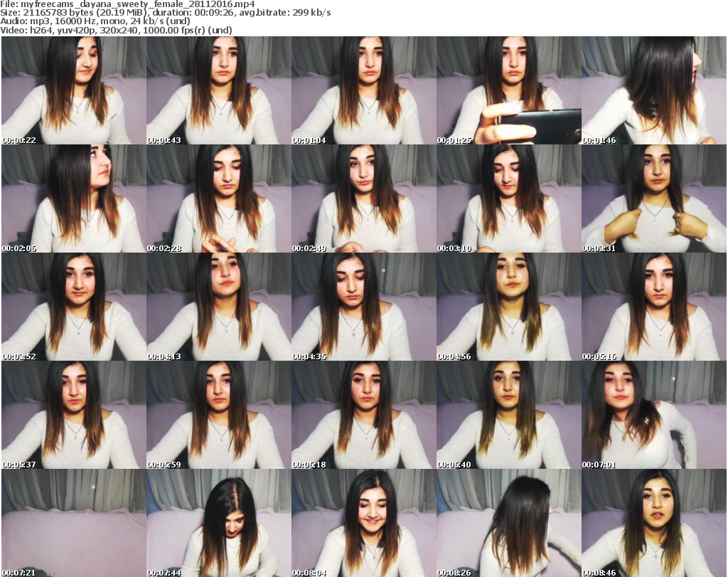
Task: Click the frame at 00:02:49
Action: (x=364, y=198)
